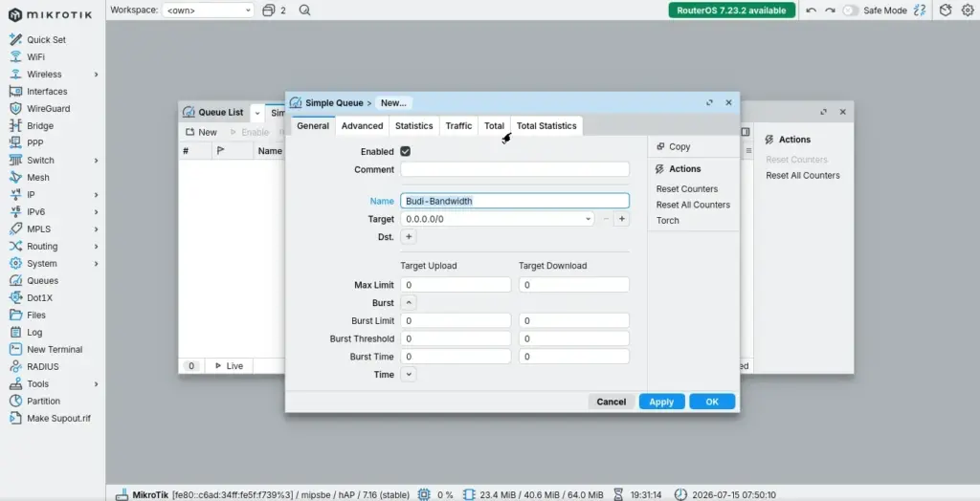
Task: Click the Name field Budi-Bandwidth
Action: [515, 201]
